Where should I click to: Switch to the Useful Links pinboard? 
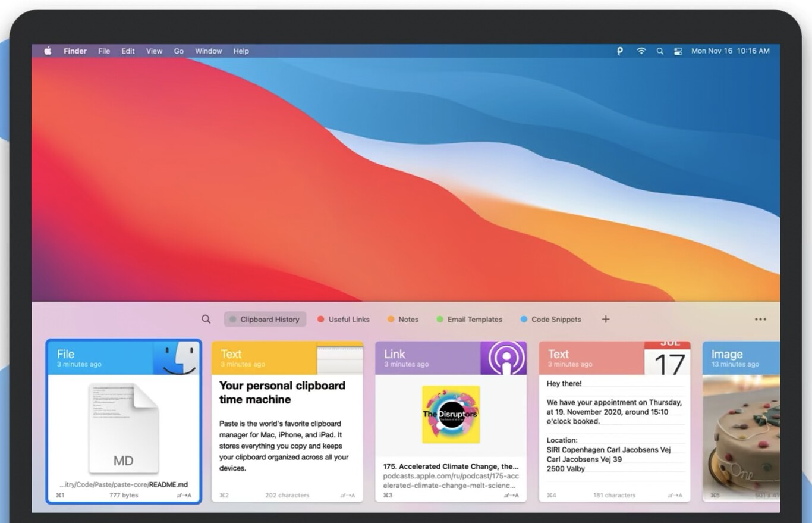click(x=348, y=319)
